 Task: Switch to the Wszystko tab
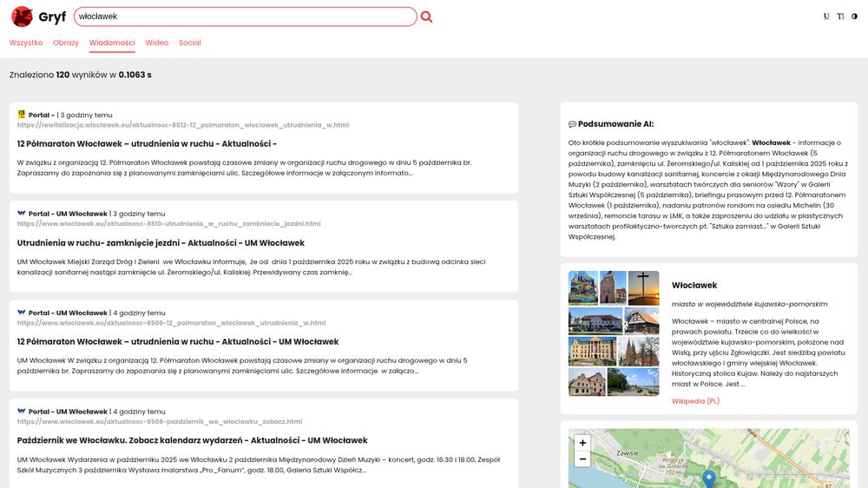click(26, 43)
